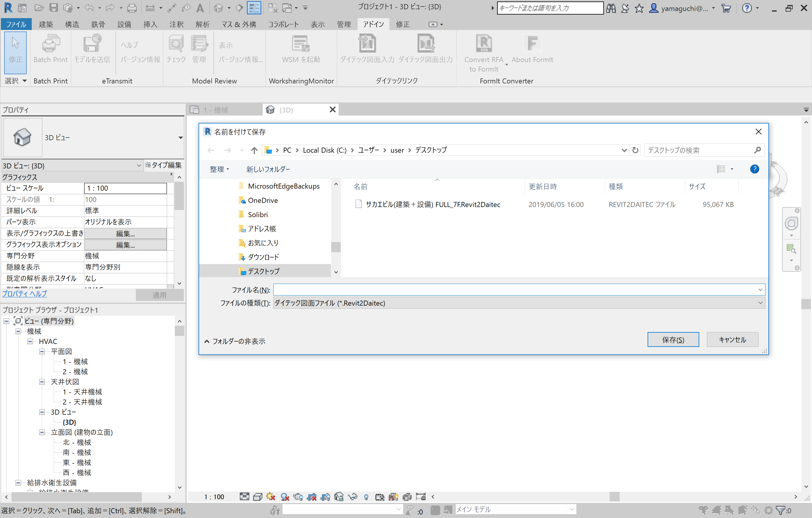Viewport: 812px width, 518px height.
Task: Select the サカエビル Revit2Daitec file
Action: (x=433, y=205)
